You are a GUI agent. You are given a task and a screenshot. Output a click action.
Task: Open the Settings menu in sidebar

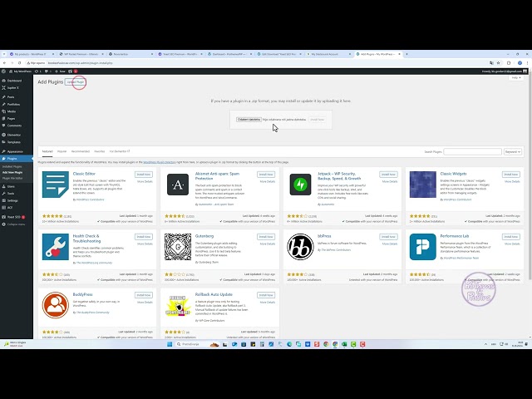coord(12,200)
